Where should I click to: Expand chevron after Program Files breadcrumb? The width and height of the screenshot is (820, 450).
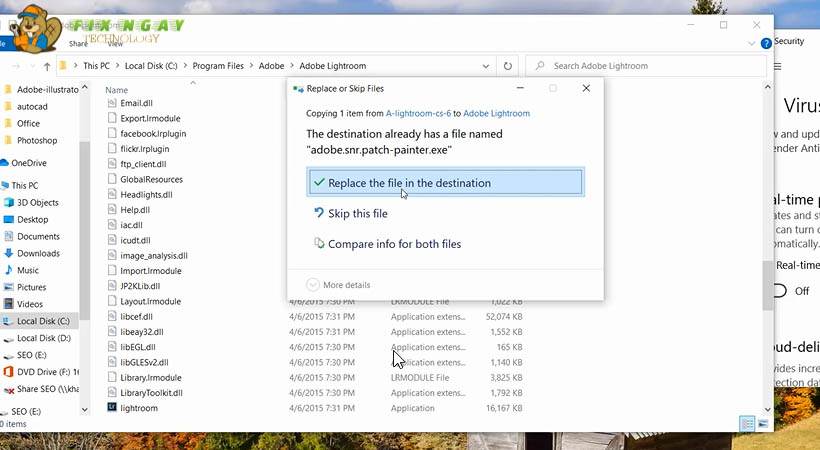click(252, 66)
